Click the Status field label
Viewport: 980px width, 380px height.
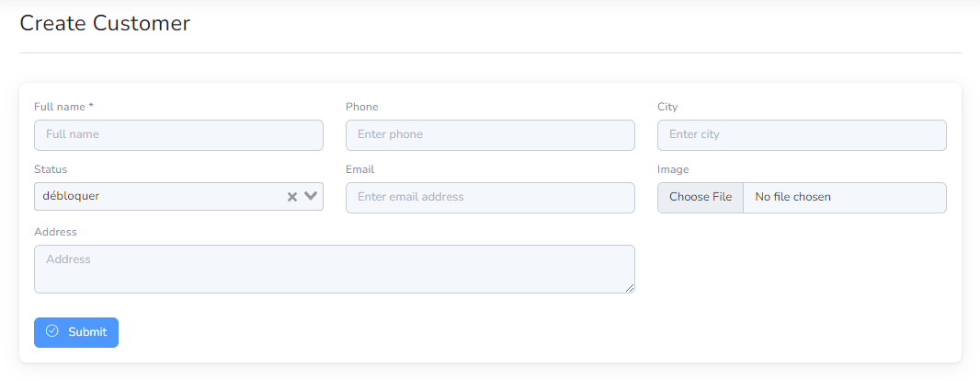point(51,169)
